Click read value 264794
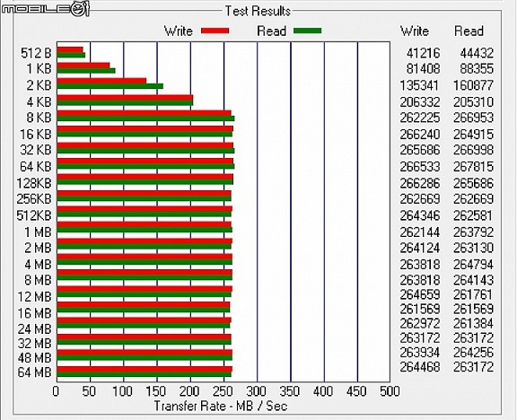Image resolution: width=517 pixels, height=420 pixels. click(x=474, y=265)
